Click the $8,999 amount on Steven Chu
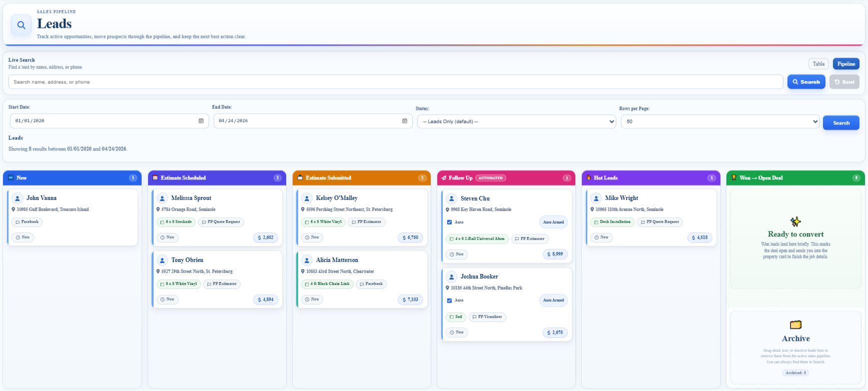868x391 pixels. coord(555,254)
